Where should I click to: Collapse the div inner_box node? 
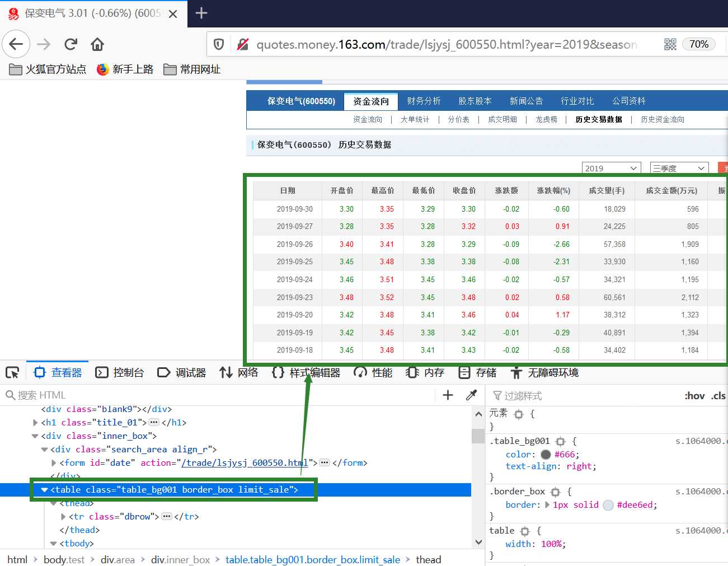click(x=35, y=436)
